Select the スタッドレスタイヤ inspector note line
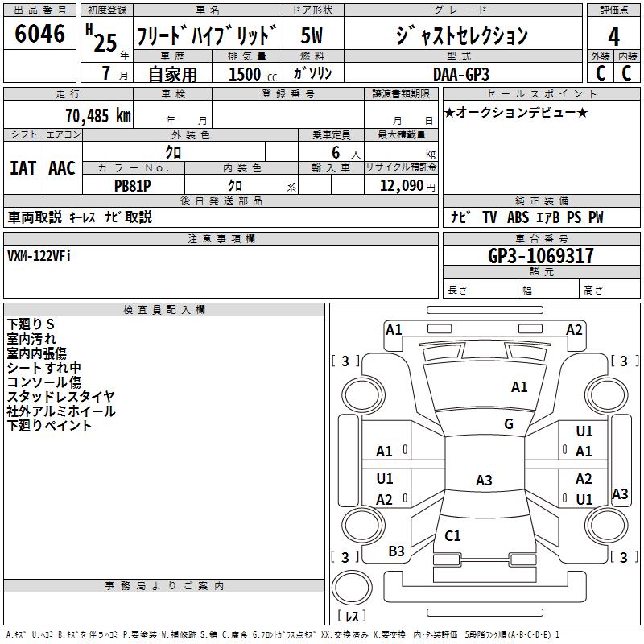 tap(61, 397)
